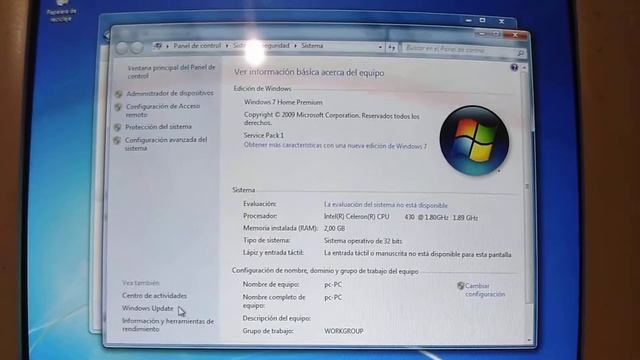Open Configuración de Acceso remoto
The width and height of the screenshot is (640, 360).
coord(163,110)
